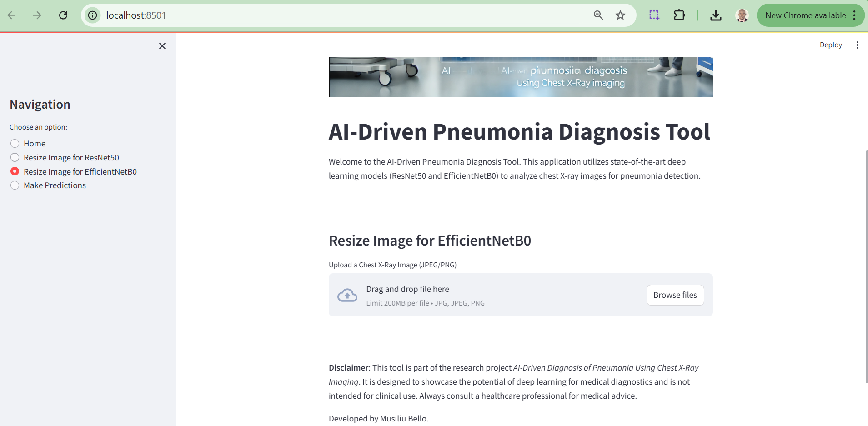Click the localhost:8501 address bar
The height and width of the screenshot is (426, 868).
pyautogui.click(x=318, y=15)
